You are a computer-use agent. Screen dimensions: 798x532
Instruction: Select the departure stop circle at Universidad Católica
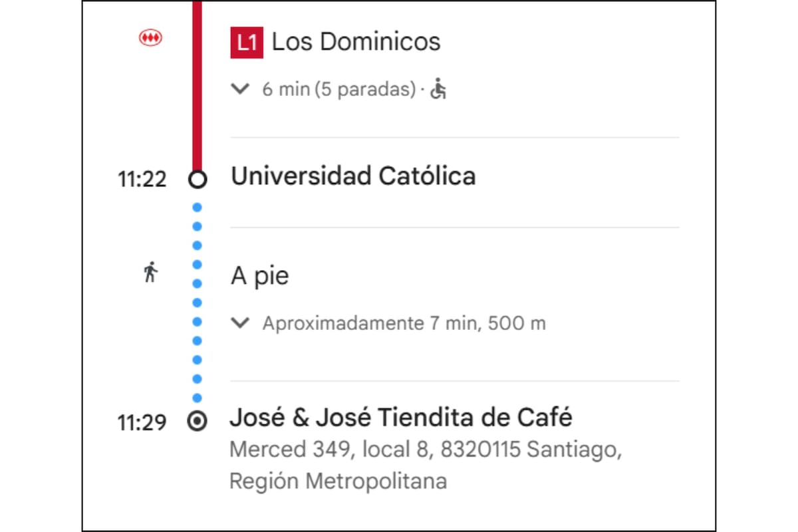click(x=197, y=178)
